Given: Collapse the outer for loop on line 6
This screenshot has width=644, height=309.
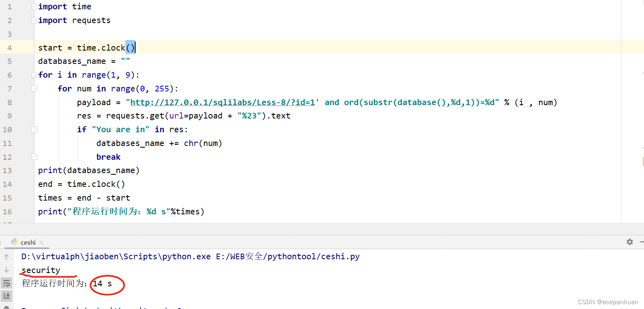Looking at the screenshot, I should 34,75.
